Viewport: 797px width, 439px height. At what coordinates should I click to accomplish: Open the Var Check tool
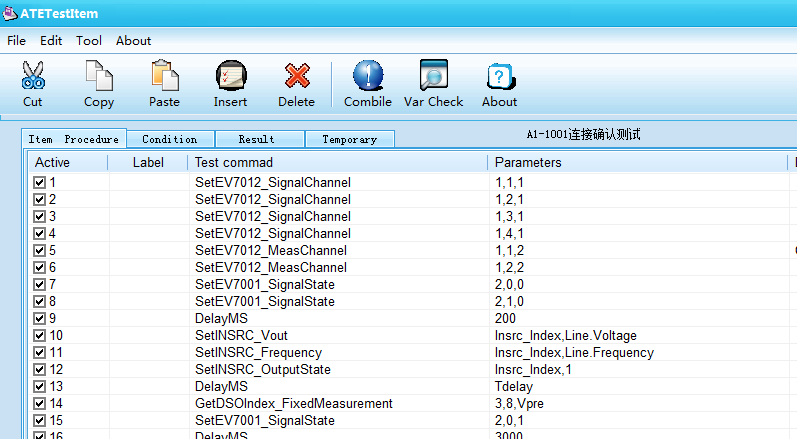433,76
